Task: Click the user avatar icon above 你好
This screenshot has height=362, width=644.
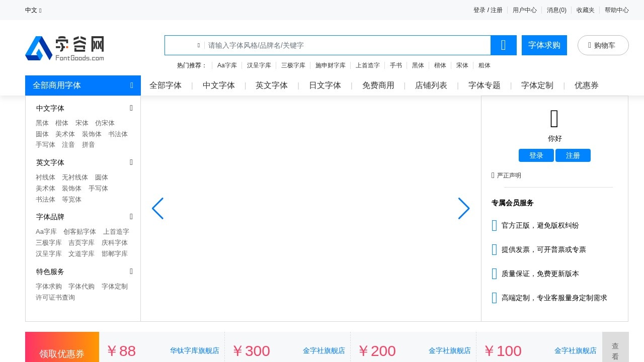Action: pyautogui.click(x=554, y=119)
